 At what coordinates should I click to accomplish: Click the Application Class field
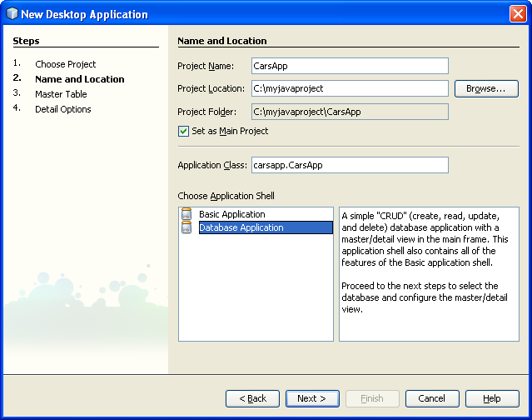click(x=349, y=165)
